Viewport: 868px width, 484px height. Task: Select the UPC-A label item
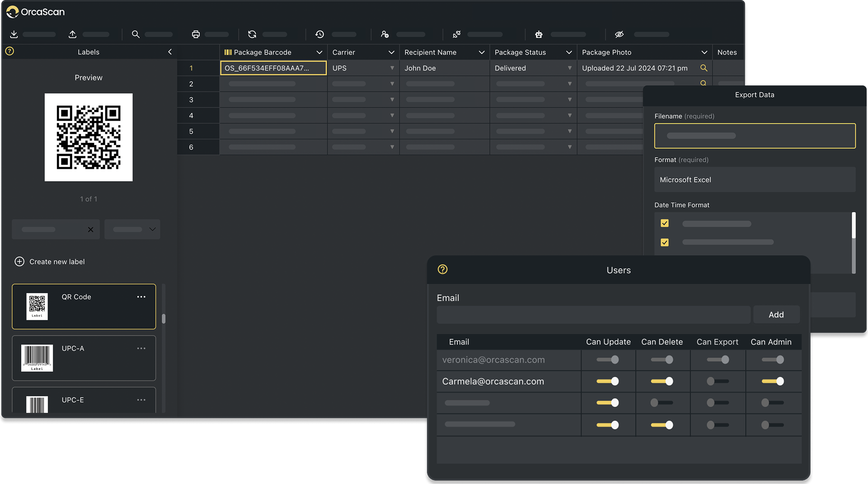coord(84,358)
